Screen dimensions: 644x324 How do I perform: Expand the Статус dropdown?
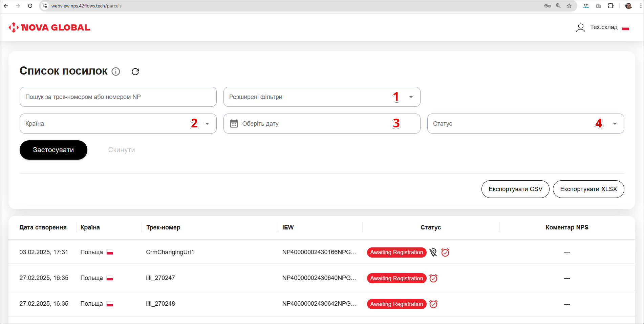[x=615, y=124]
